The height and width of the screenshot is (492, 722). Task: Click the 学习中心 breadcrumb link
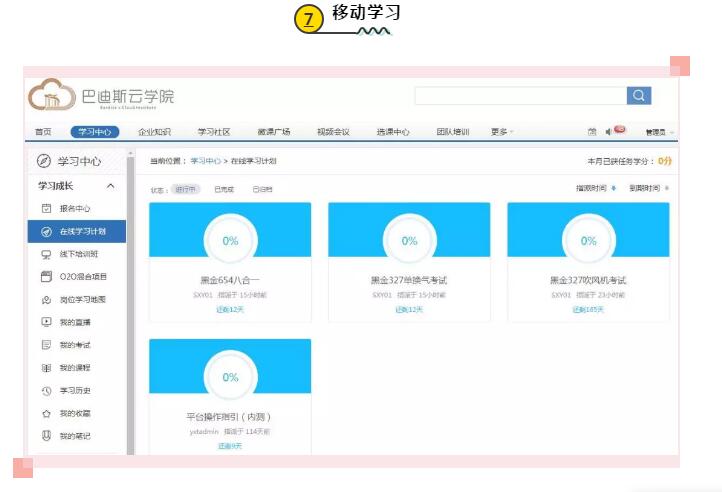(206, 160)
